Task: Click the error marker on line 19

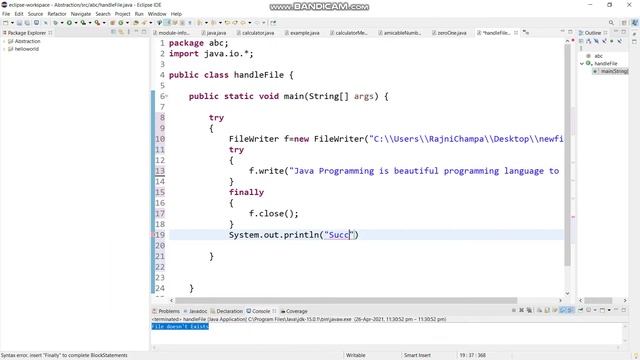Action: (x=153, y=235)
